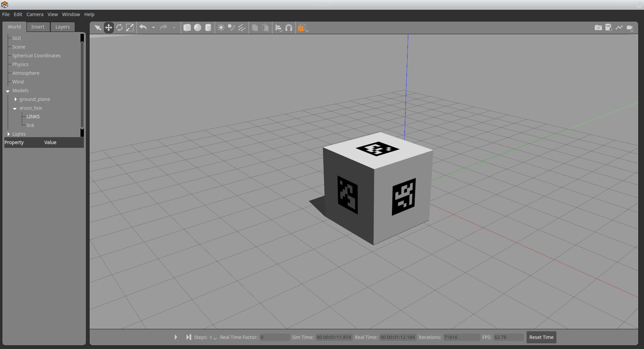Open the orange cube view angle menu
Image resolution: width=644 pixels, height=349 pixels.
click(303, 28)
